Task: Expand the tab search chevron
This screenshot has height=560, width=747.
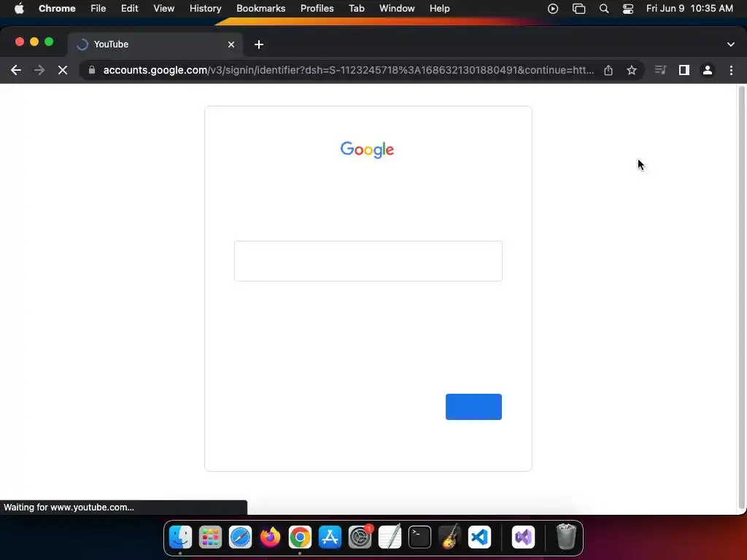Action: click(731, 44)
